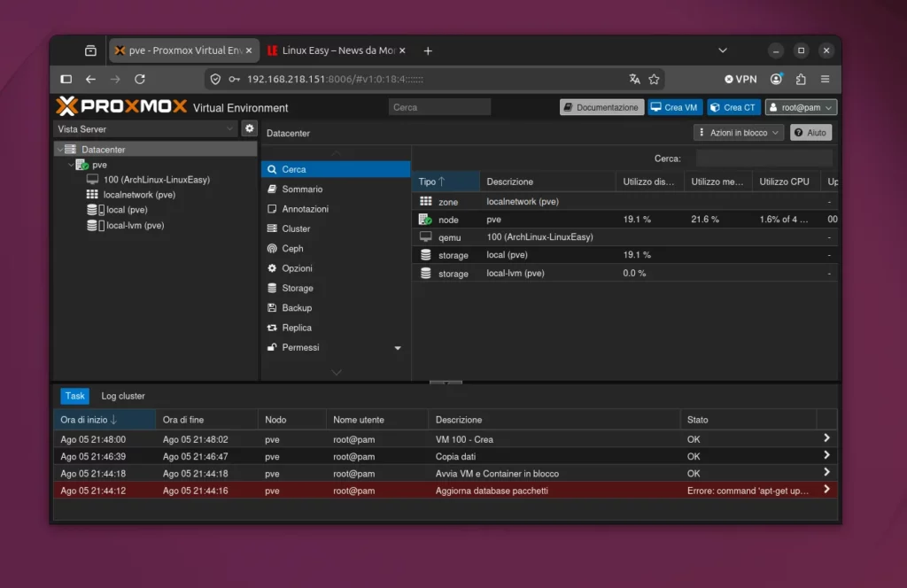The height and width of the screenshot is (588, 907).
Task: Open the Azioni in blocco dropdown
Action: pos(739,133)
